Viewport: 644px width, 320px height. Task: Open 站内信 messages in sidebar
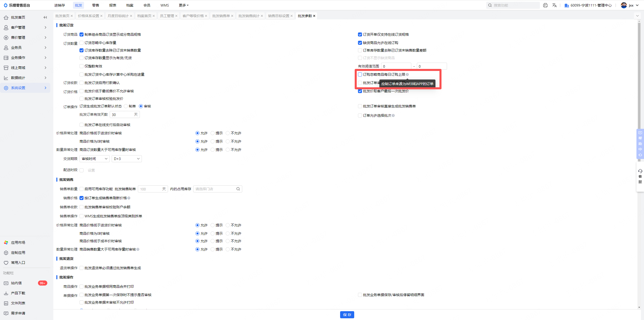coord(16,283)
